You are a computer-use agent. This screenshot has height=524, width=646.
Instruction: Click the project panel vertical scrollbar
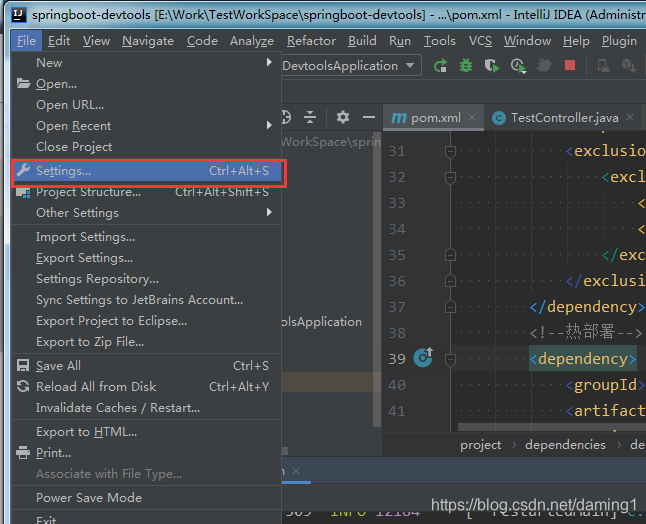click(x=377, y=280)
